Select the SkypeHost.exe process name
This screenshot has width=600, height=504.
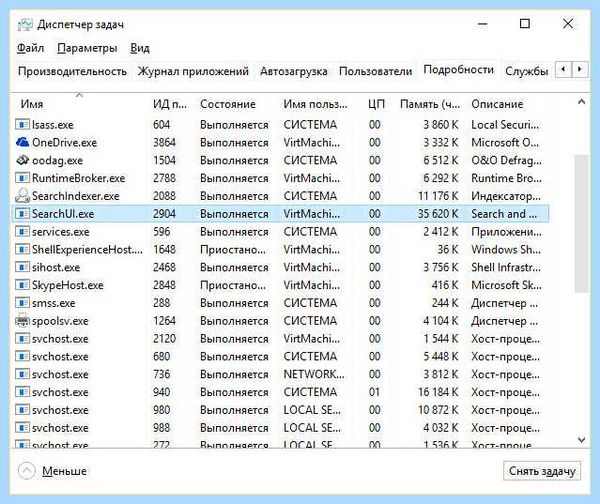tap(68, 285)
